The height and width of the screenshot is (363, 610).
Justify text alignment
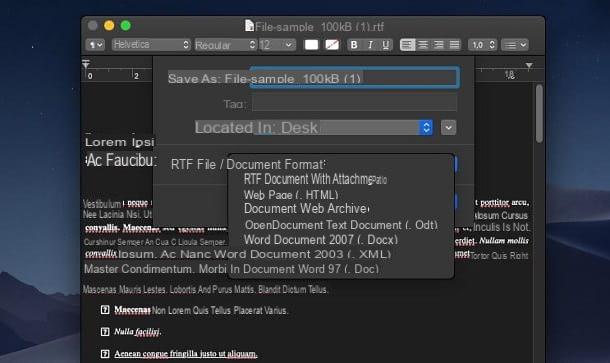(454, 45)
